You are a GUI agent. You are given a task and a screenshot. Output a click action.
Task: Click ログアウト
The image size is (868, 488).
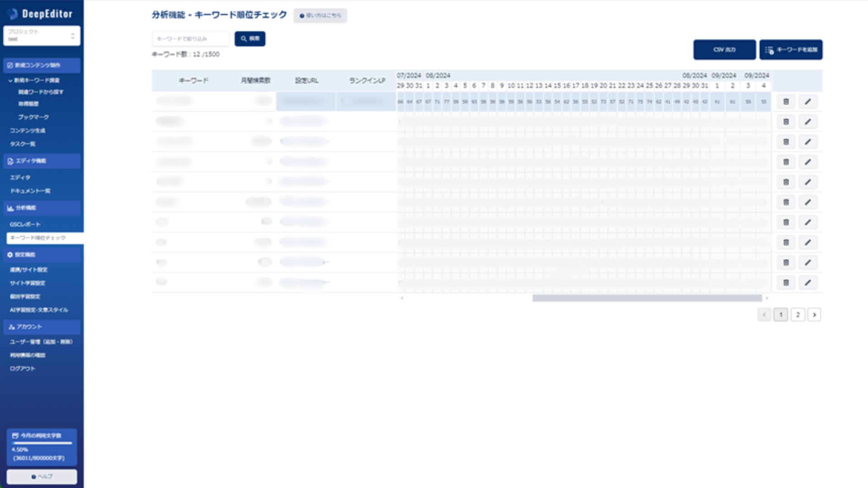pyautogui.click(x=23, y=369)
